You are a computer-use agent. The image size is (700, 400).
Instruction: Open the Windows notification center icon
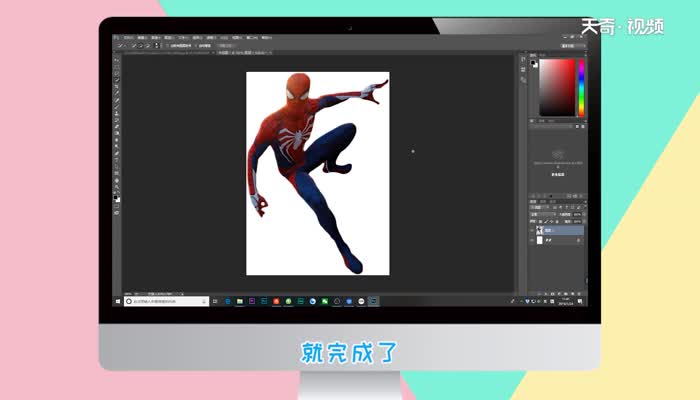[580, 301]
